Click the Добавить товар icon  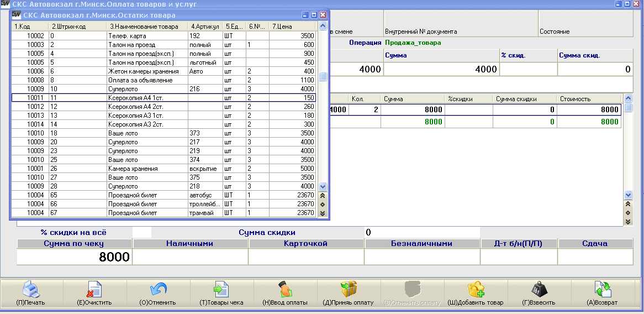476,289
